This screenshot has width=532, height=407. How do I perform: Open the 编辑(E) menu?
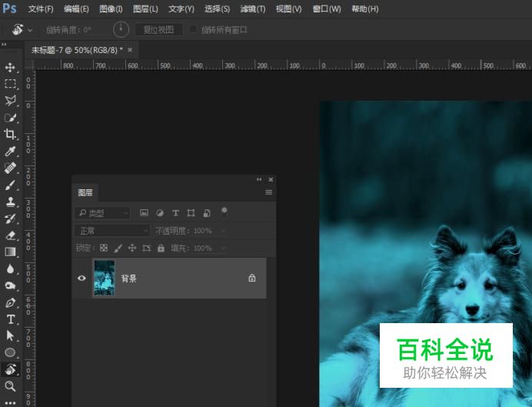[x=76, y=8]
